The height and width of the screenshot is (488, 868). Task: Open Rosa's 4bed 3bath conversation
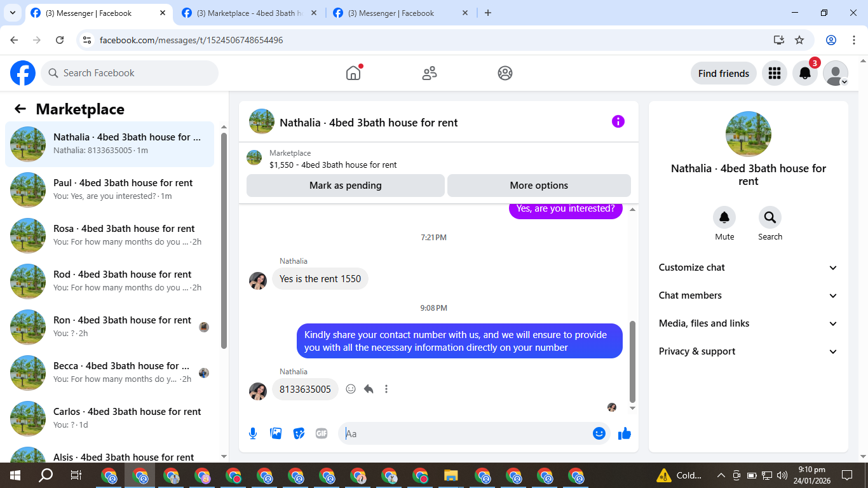[x=109, y=235]
